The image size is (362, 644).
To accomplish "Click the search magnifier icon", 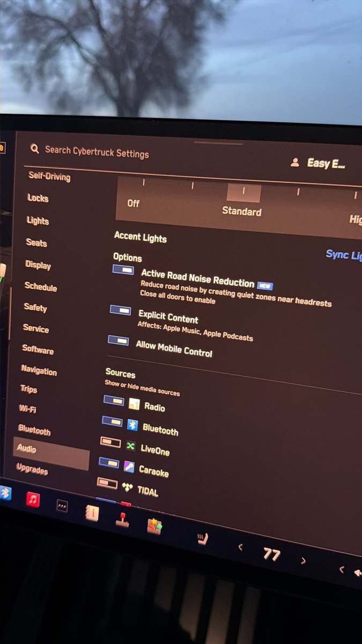I will click(x=35, y=149).
